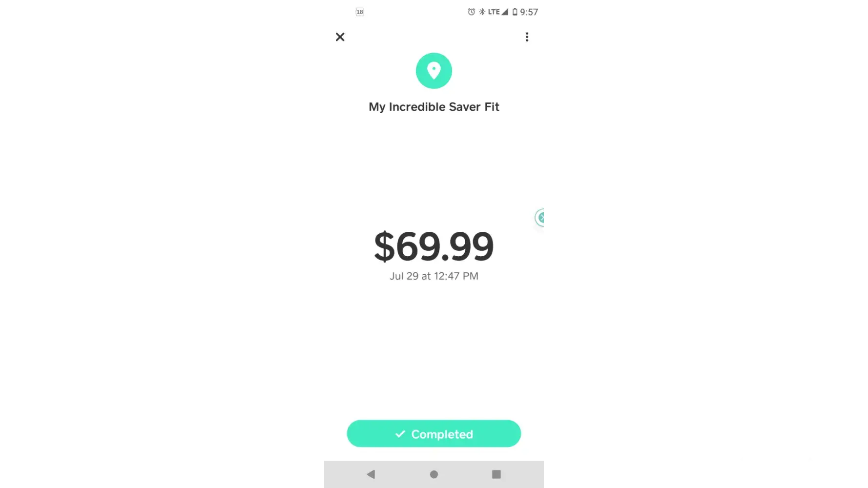Tap the My Incredible Saver Fit merchant name
Screen dimensions: 868x488
click(434, 107)
